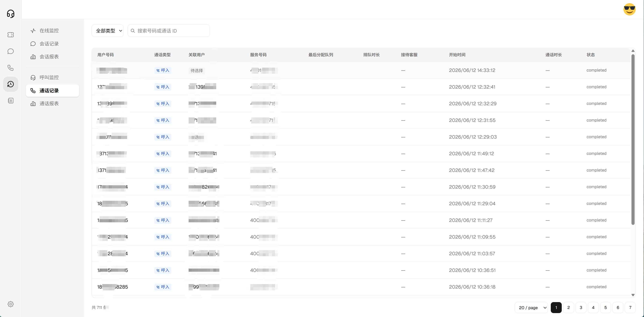Open the phone icon in left rail
644x317 pixels.
[x=11, y=68]
